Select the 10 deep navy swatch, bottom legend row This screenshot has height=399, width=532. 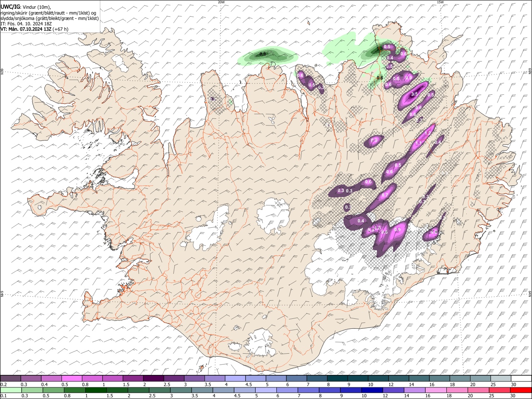coord(372,390)
